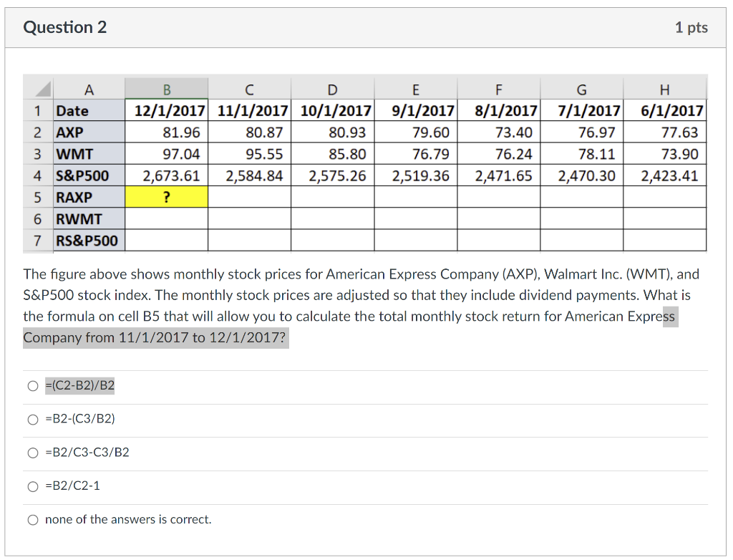This screenshot has height=560, width=733.
Task: Click the Question 2 heading
Action: [x=65, y=27]
